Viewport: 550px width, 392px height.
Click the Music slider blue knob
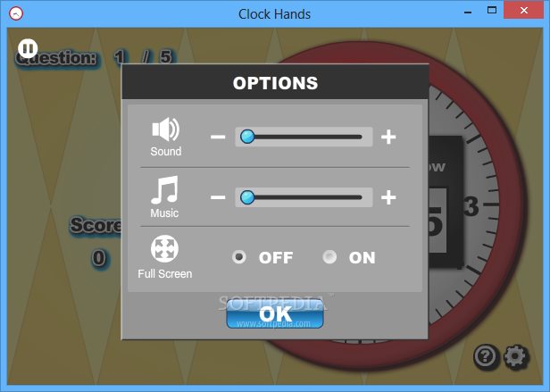[247, 197]
